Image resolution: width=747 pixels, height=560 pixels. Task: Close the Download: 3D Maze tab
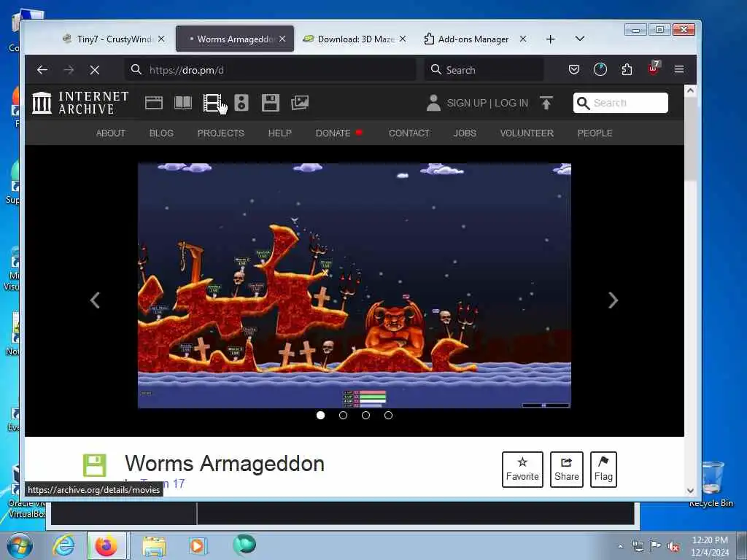[403, 39]
